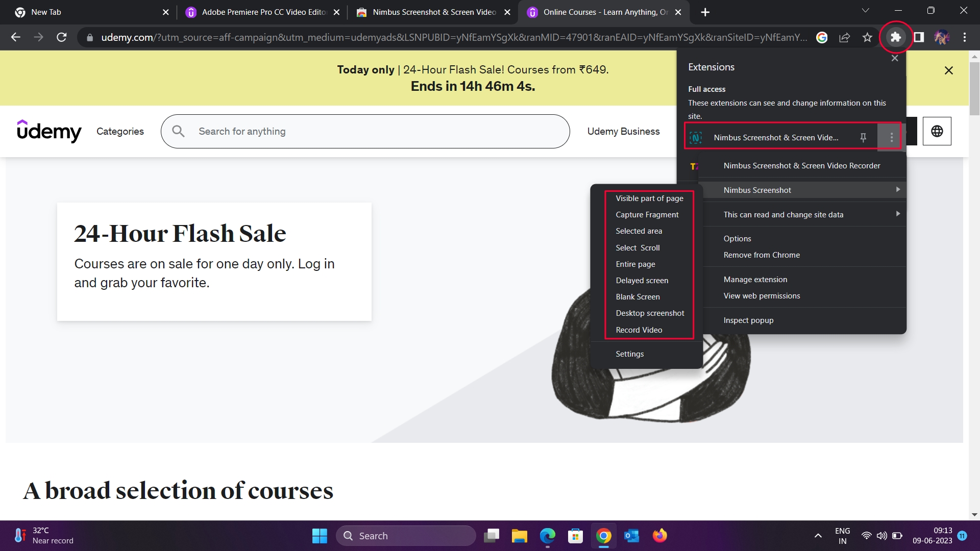The height and width of the screenshot is (551, 980).
Task: Close the Adobe Premiere Pro tab
Action: pyautogui.click(x=336, y=12)
